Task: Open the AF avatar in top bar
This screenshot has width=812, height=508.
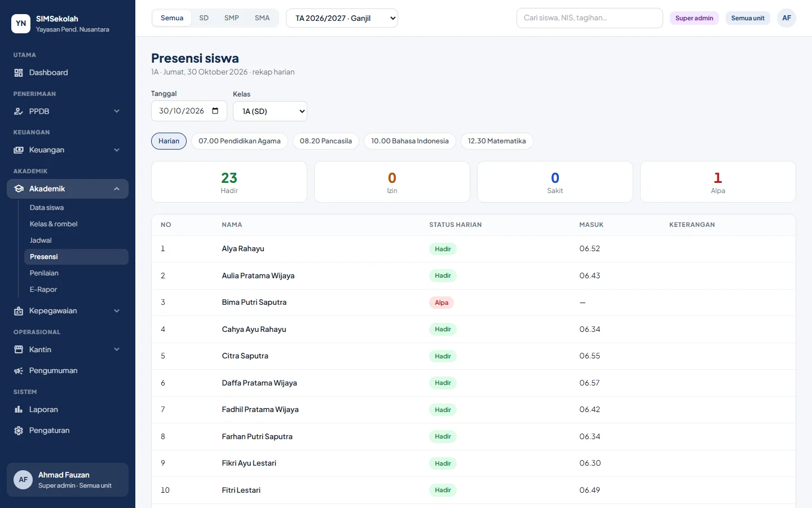Action: pyautogui.click(x=787, y=18)
